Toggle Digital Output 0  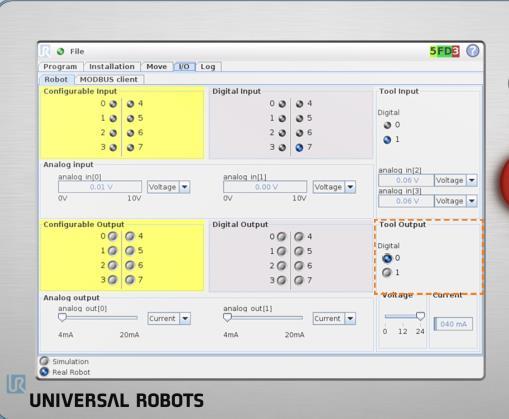(x=282, y=237)
